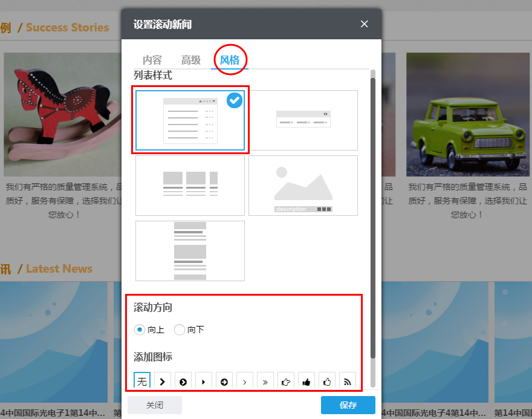Select the RSS icon for news items
The width and height of the screenshot is (532, 419).
pyautogui.click(x=347, y=380)
